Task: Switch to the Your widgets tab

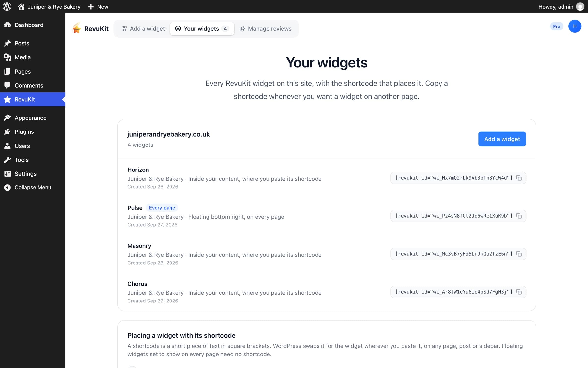Action: 202,29
